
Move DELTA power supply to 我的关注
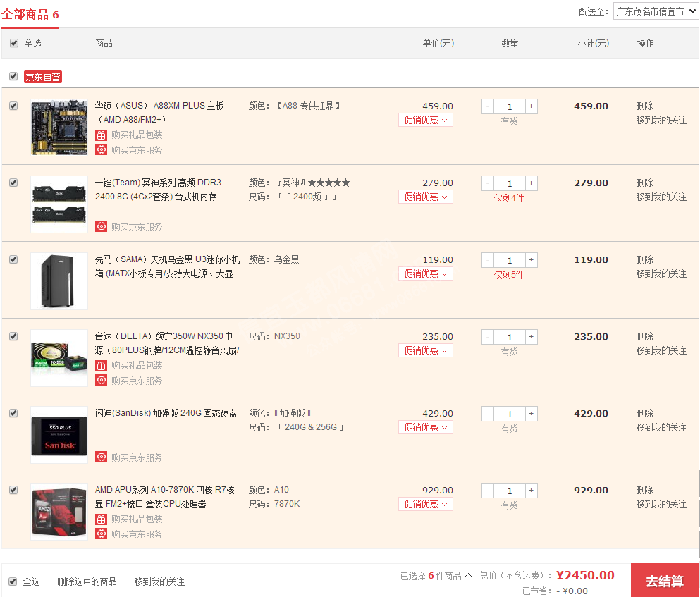point(661,350)
